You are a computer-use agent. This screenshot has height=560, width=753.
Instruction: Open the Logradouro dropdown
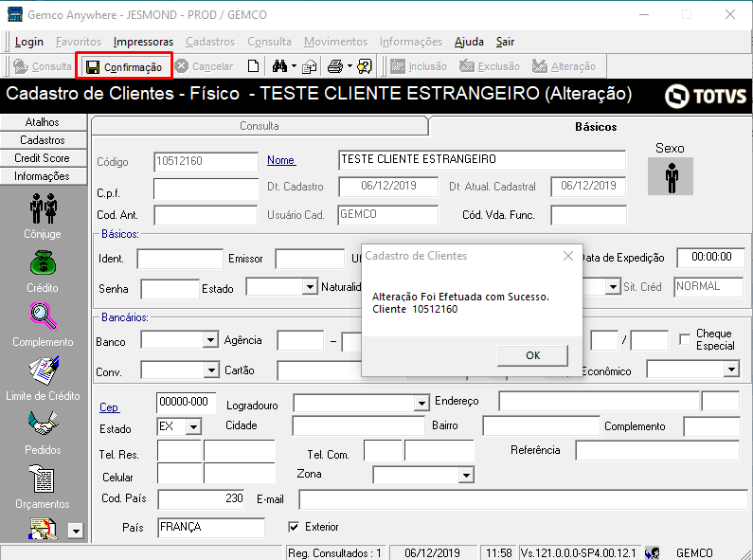tap(421, 403)
